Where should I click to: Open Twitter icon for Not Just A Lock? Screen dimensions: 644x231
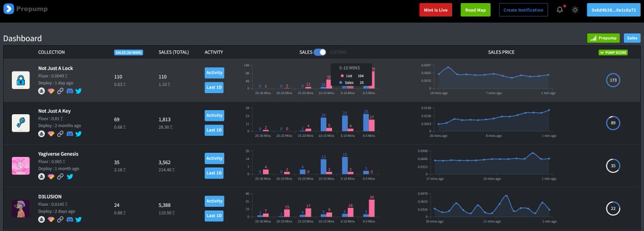click(x=78, y=91)
